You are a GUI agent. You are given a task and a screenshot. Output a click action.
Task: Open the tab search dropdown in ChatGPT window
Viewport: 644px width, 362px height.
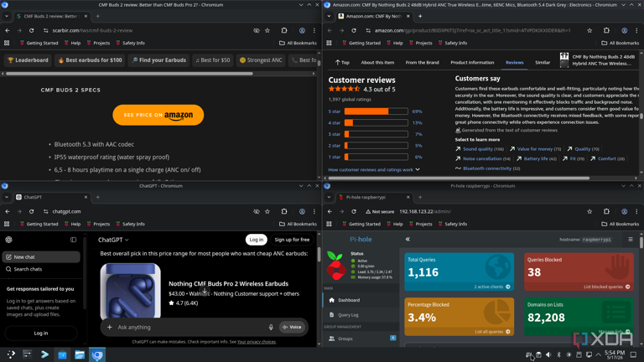tap(7, 197)
